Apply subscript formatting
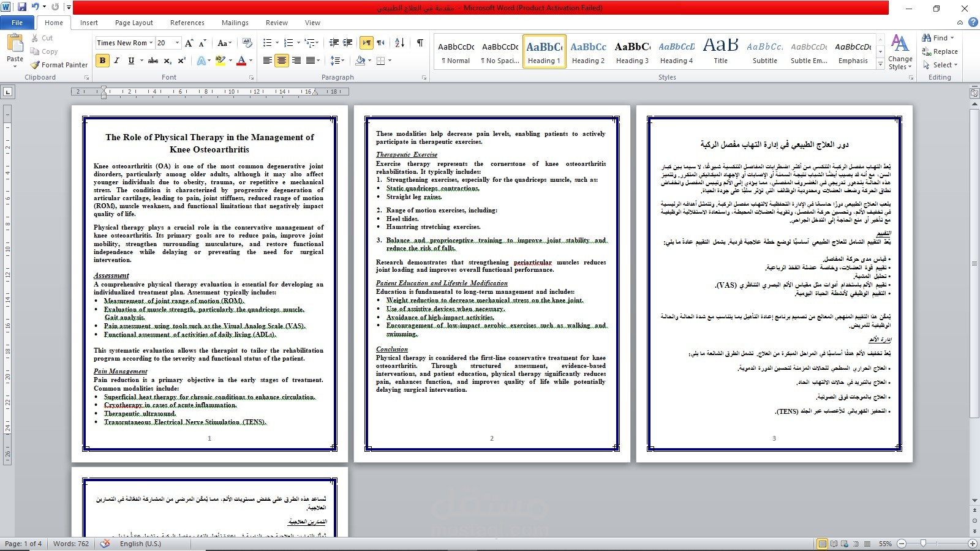 point(168,61)
